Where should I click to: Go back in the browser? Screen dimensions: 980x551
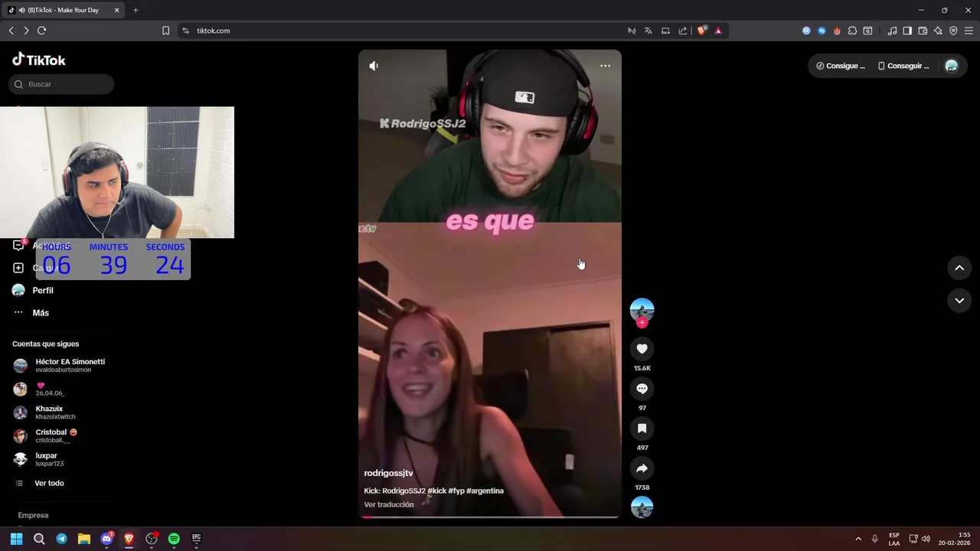[11, 31]
